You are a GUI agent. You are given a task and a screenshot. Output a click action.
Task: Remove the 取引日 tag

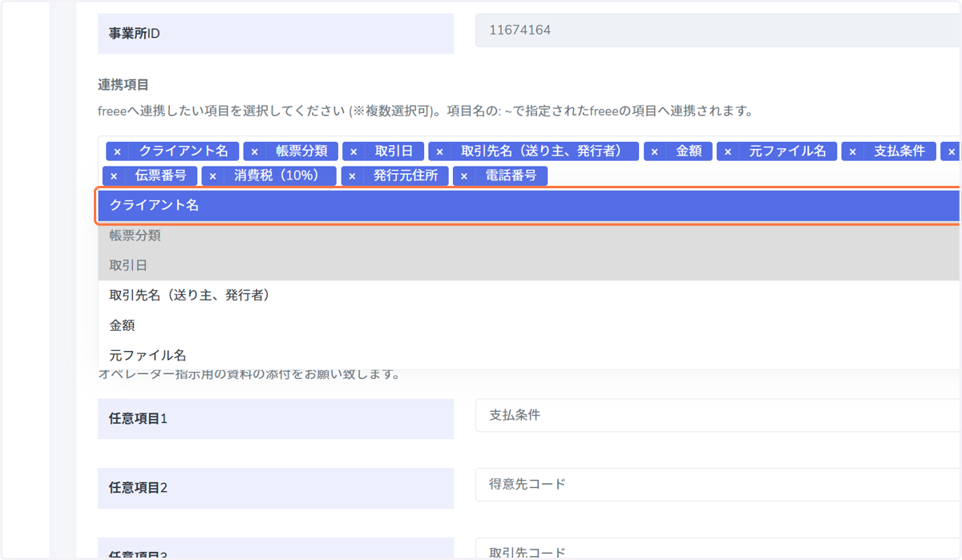tap(354, 151)
